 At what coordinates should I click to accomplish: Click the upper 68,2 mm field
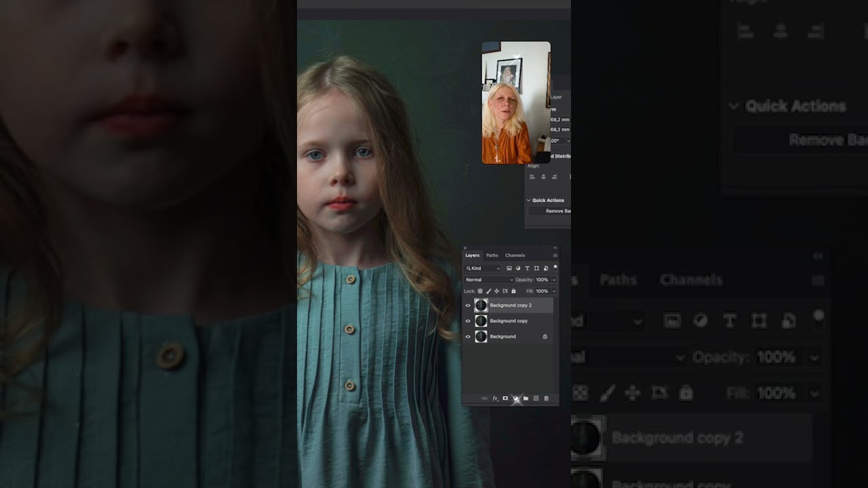point(560,120)
